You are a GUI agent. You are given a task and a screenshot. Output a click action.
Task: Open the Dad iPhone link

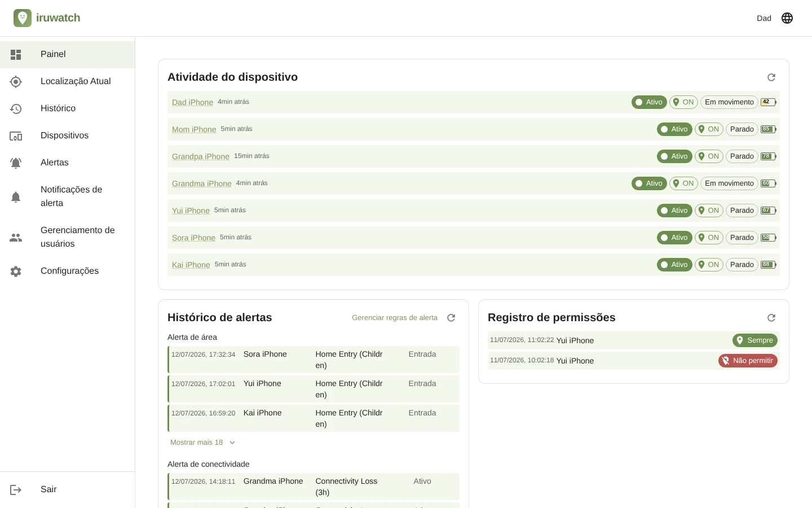tap(192, 102)
